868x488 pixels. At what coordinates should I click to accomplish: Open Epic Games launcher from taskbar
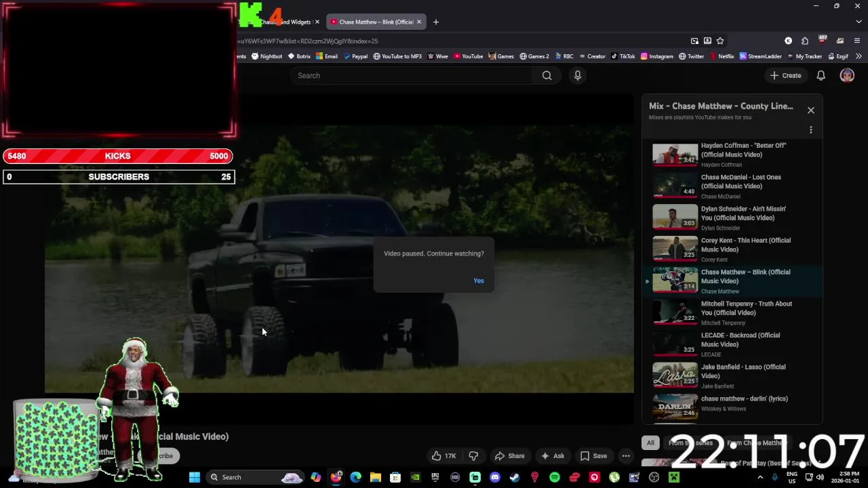coord(435,477)
